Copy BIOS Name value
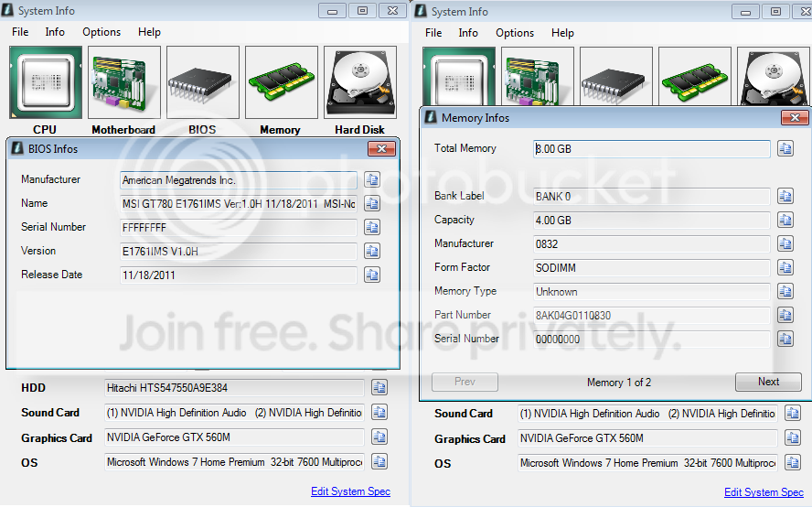812x507 pixels. [x=372, y=204]
